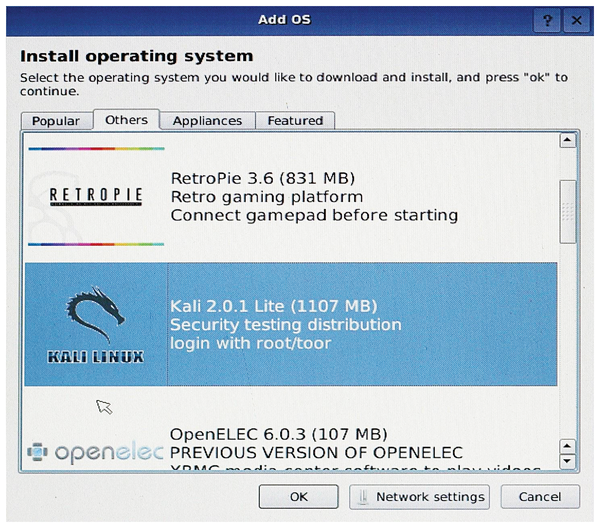Click "Security testing distribution" text
Image resolution: width=600 pixels, height=528 pixels.
(x=286, y=325)
